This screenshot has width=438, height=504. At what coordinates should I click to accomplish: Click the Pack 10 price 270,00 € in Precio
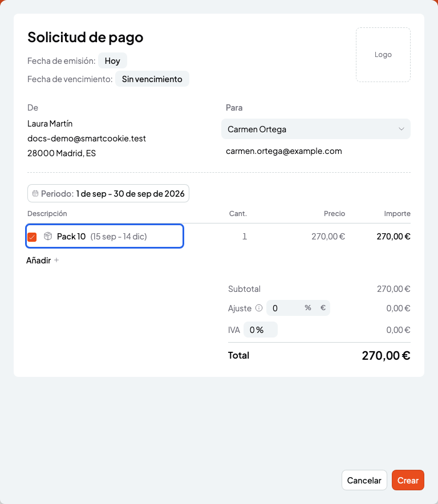pos(328,236)
